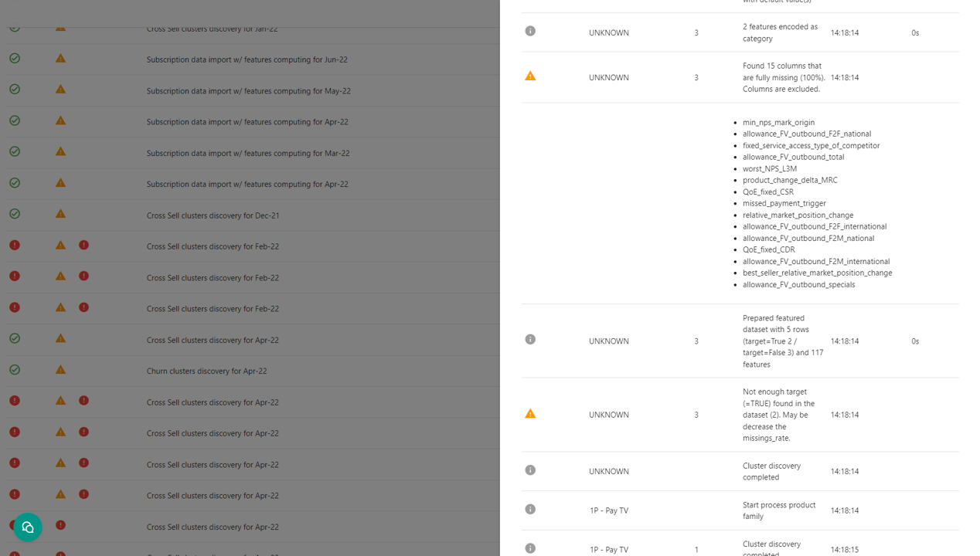Click info icon for '2 features encoded' row
Screen dimensions: 980x556
[530, 32]
